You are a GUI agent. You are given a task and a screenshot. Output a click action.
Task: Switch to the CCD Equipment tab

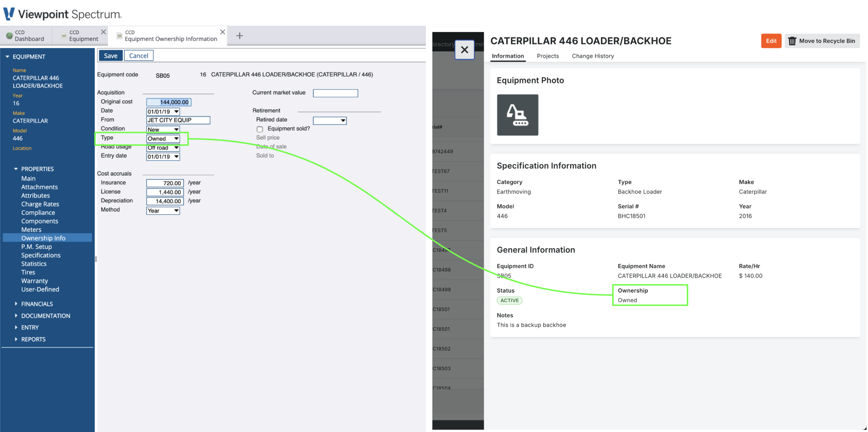[x=80, y=35]
